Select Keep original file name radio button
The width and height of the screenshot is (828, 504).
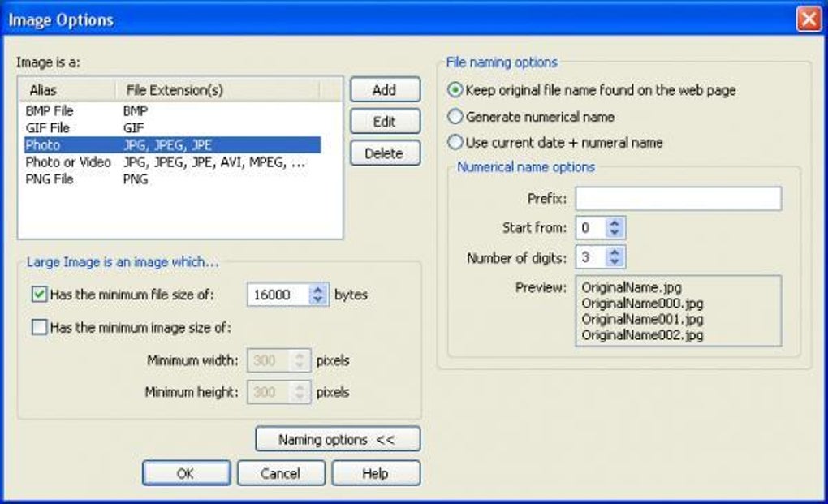coord(455,90)
